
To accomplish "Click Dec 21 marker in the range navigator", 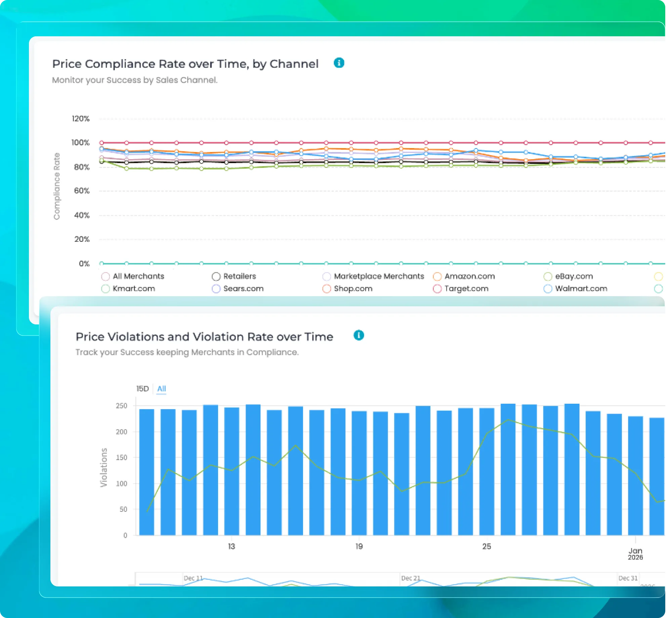I will pos(411,578).
